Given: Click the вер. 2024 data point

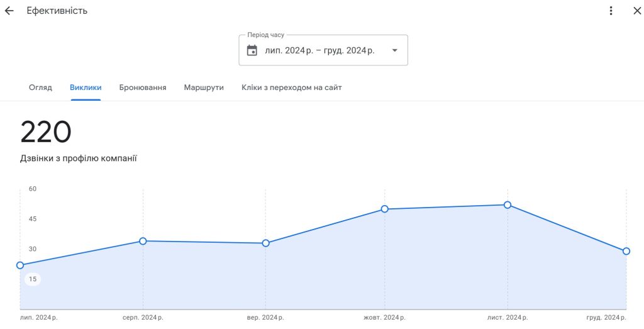Looking at the screenshot, I should pos(265,243).
